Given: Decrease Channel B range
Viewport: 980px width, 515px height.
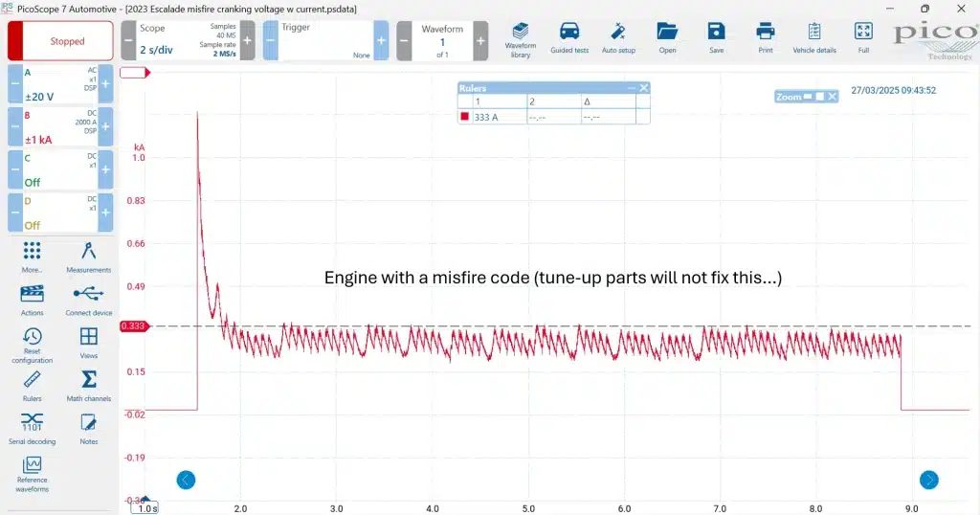Looking at the screenshot, I should click(x=15, y=127).
